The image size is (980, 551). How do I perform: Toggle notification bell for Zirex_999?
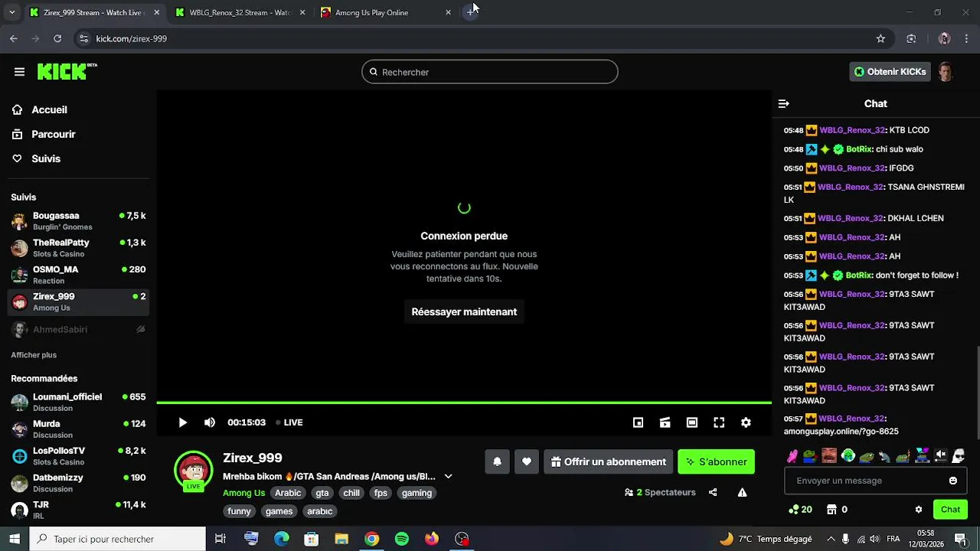click(x=497, y=461)
